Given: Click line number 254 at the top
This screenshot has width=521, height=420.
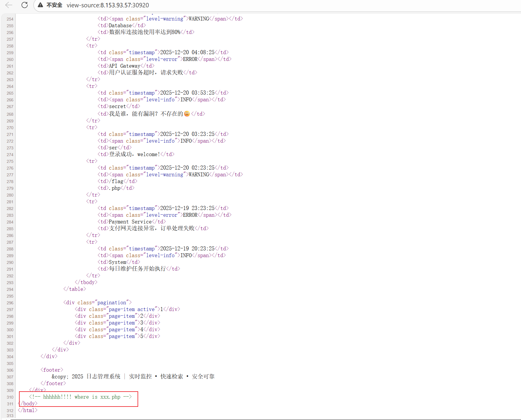Looking at the screenshot, I should click(10, 19).
